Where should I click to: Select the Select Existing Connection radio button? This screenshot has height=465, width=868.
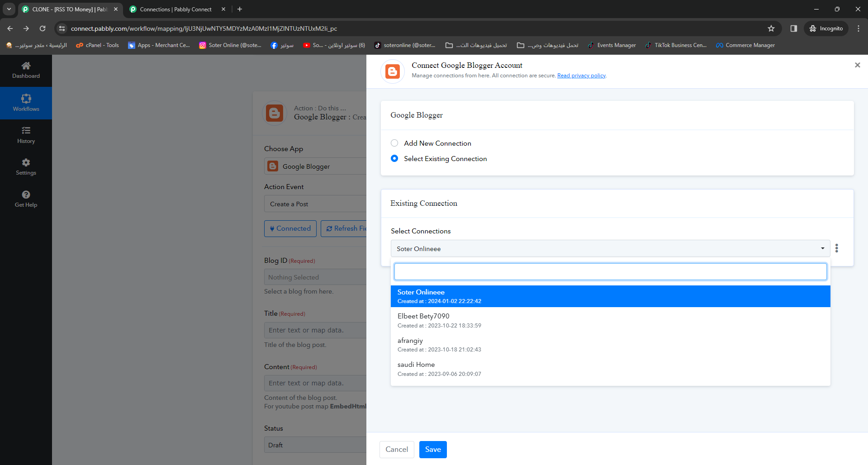[394, 158]
